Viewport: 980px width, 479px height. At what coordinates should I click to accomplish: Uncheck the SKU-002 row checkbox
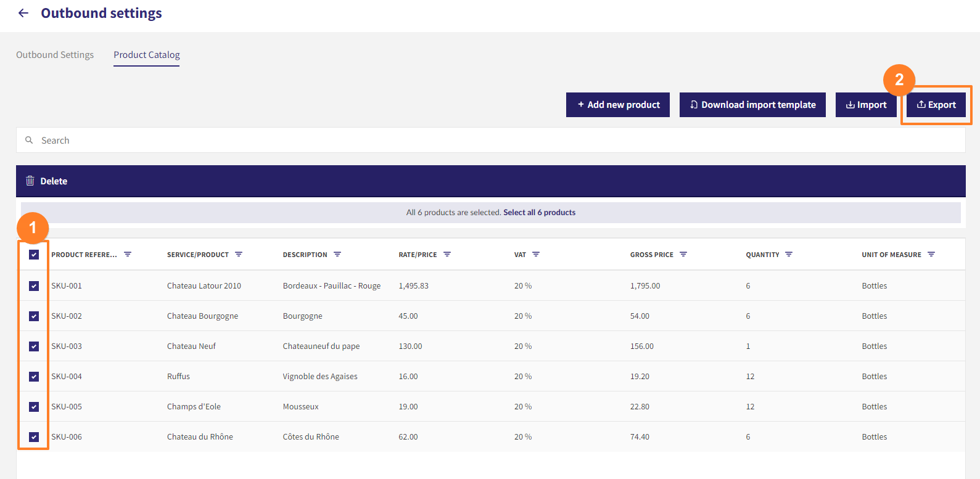(34, 316)
